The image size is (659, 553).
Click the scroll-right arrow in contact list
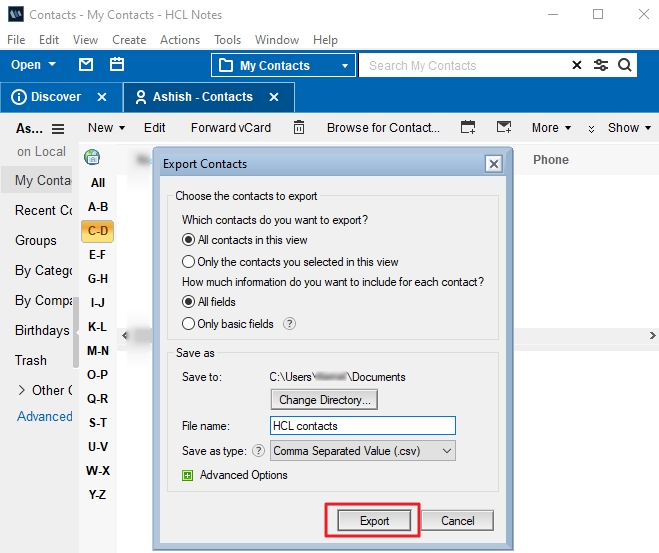tap(652, 335)
